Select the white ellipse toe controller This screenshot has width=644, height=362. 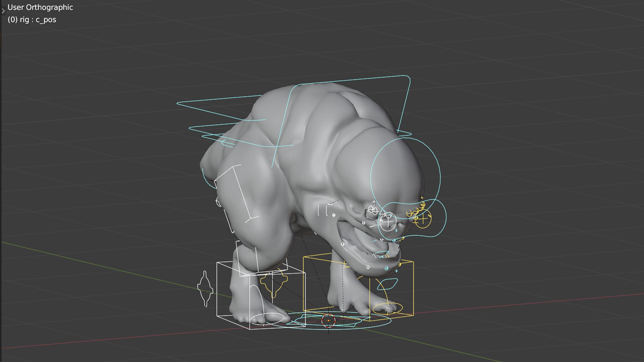(x=267, y=319)
